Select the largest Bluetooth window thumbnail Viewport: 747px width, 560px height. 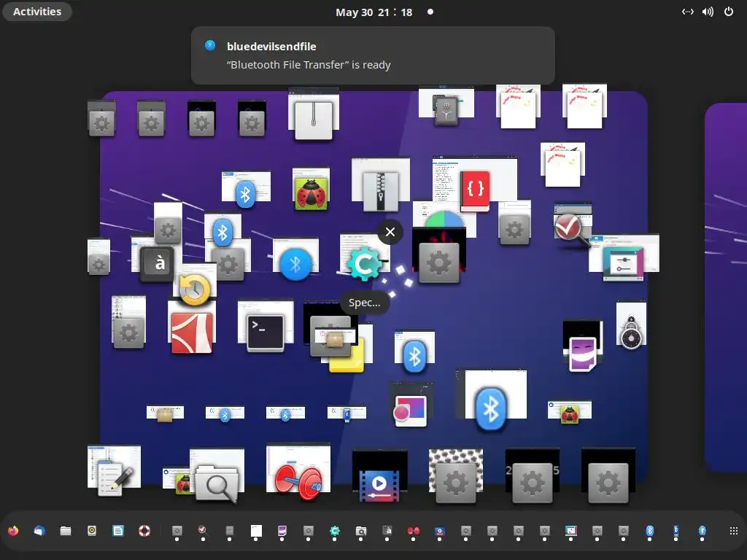(x=491, y=400)
